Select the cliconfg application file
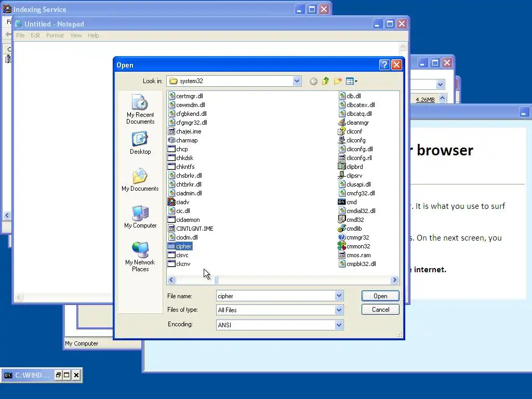532x399 pixels. point(352,140)
